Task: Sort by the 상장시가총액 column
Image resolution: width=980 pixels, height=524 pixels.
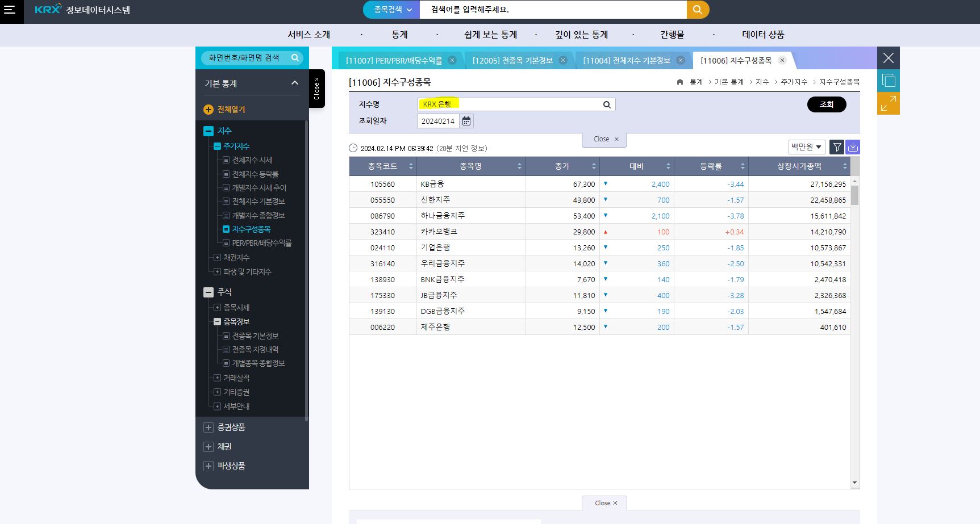Action: [x=799, y=166]
